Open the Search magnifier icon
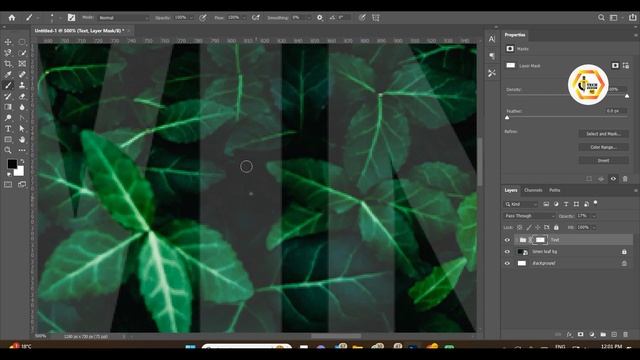Image resolution: width=640 pixels, height=360 pixels. pyautogui.click(x=601, y=18)
